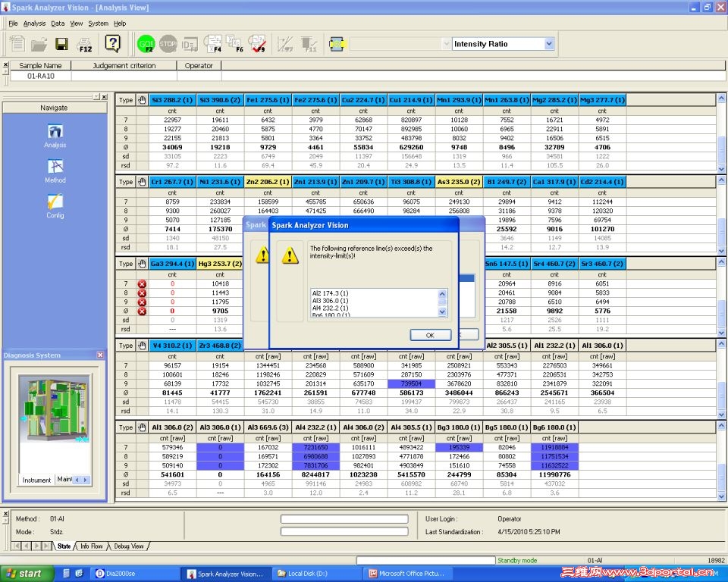Open Config in the Navigate panel
Image resolution: width=728 pixels, height=582 pixels.
55,207
